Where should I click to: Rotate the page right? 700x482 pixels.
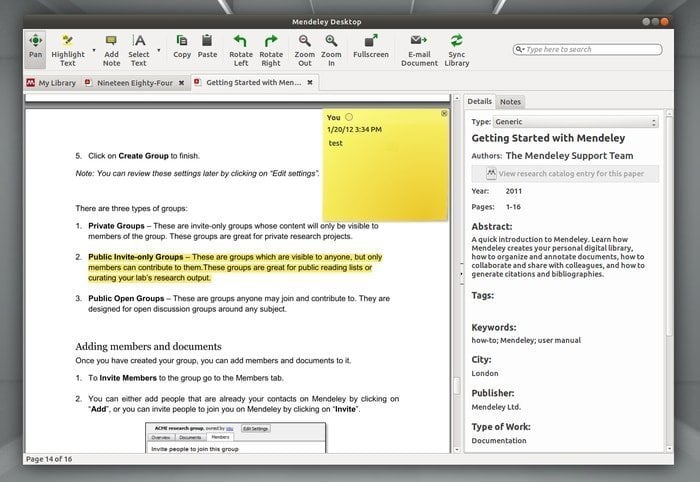pyautogui.click(x=271, y=50)
